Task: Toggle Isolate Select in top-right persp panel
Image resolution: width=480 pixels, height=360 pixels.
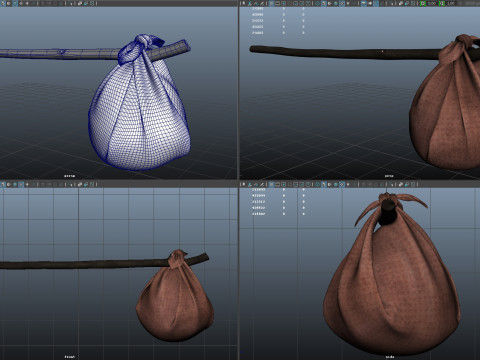Action: (391, 3)
